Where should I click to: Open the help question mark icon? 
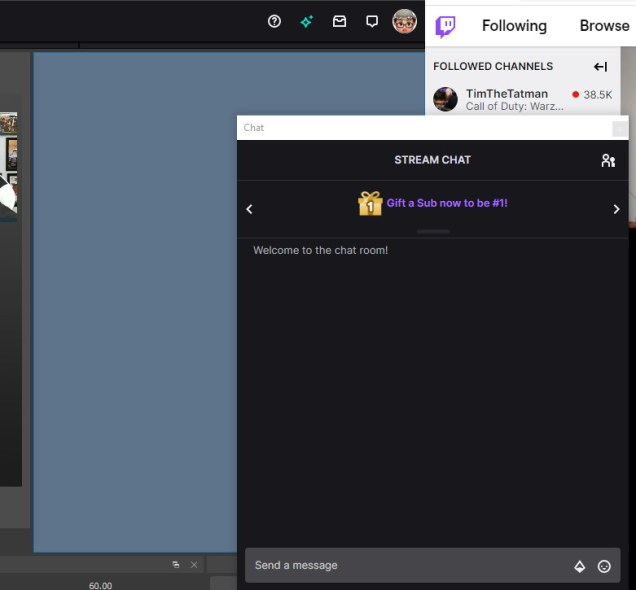pos(274,21)
